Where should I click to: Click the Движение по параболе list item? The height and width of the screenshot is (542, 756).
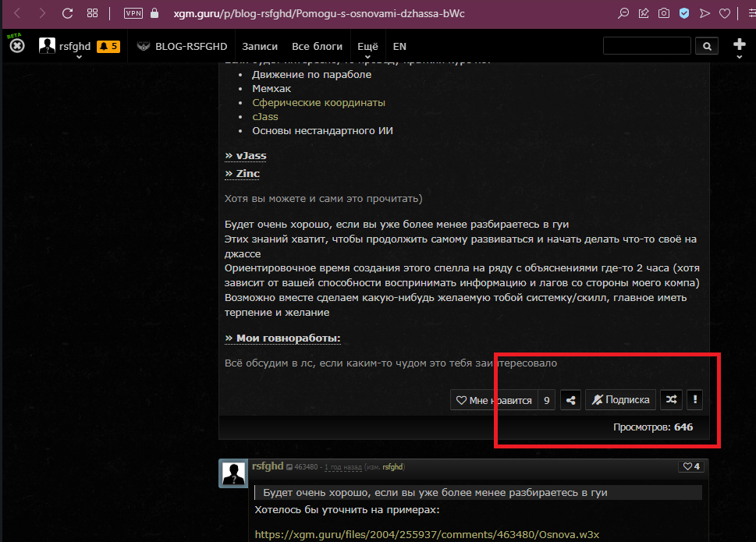click(x=311, y=75)
